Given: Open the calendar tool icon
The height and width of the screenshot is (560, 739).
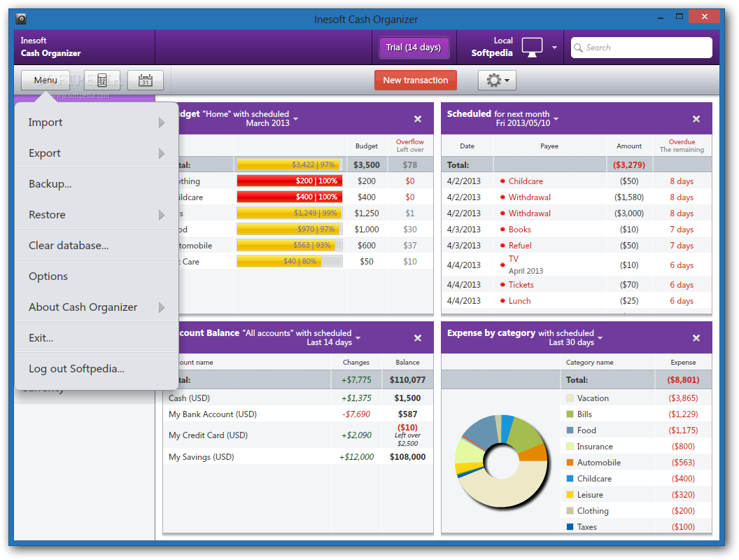Looking at the screenshot, I should point(145,80).
